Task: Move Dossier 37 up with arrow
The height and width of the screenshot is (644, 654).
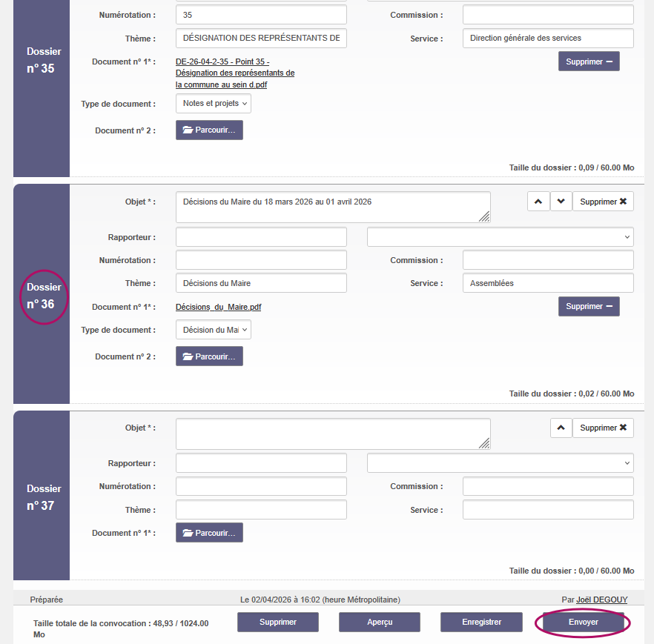Action: 561,428
